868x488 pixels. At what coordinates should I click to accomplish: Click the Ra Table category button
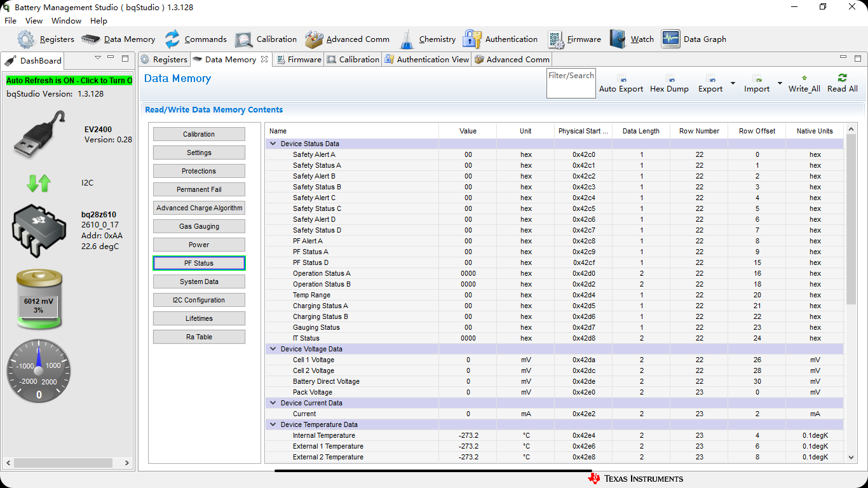[199, 337]
